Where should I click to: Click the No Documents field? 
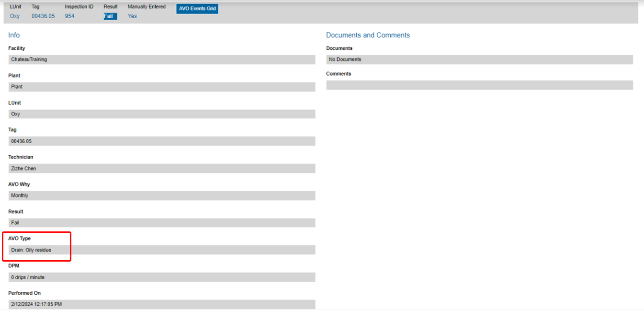tap(479, 59)
